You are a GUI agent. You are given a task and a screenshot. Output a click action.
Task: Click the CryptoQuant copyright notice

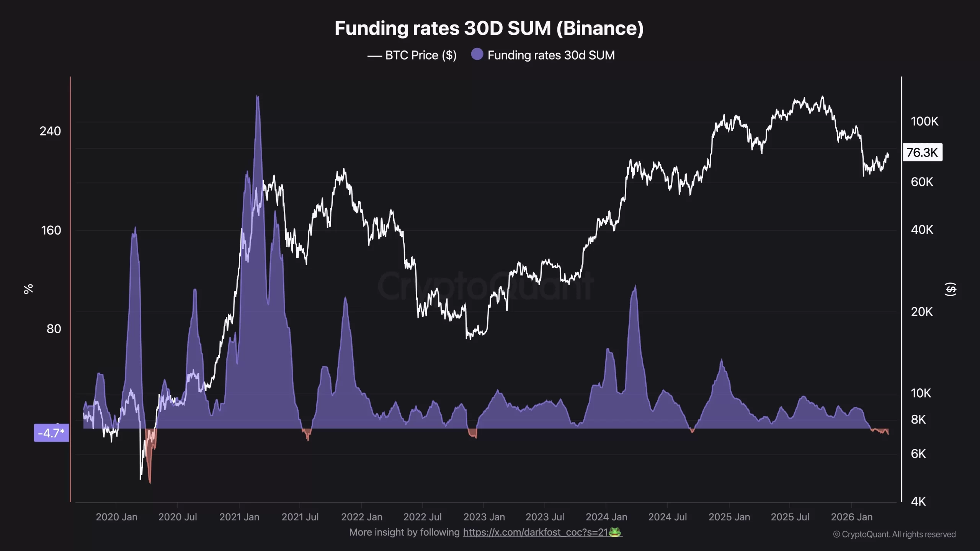pyautogui.click(x=894, y=535)
